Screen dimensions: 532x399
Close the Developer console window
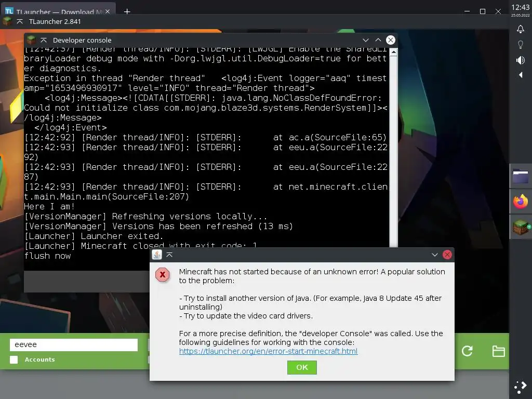[391, 40]
